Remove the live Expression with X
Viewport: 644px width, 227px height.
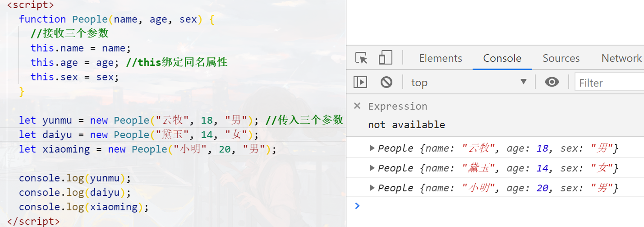357,106
